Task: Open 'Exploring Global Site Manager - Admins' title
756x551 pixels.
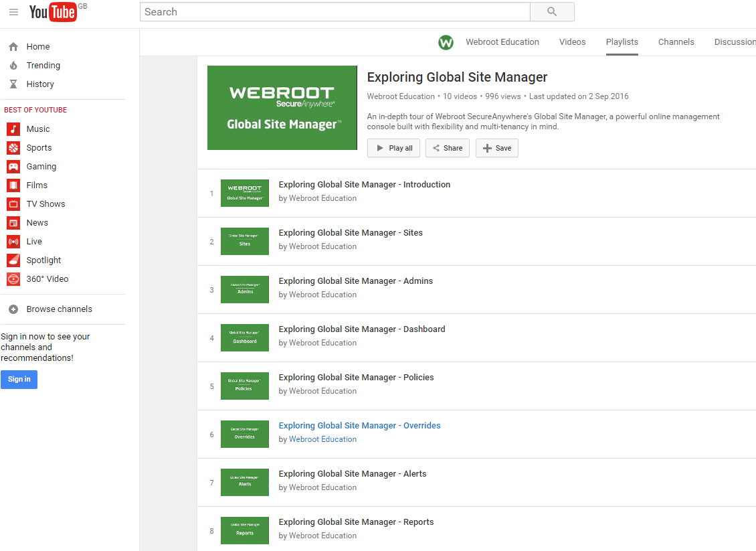Action: point(356,281)
